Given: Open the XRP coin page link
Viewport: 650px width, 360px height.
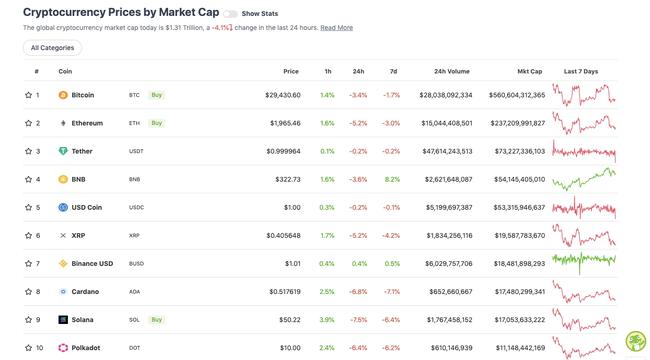Looking at the screenshot, I should pyautogui.click(x=78, y=236).
